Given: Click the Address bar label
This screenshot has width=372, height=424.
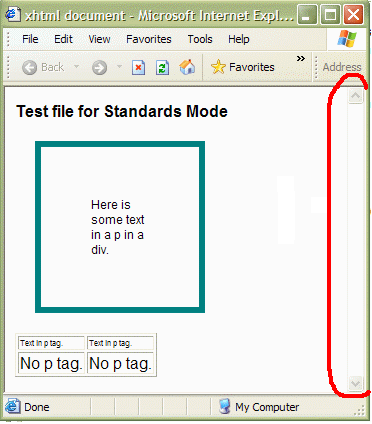Looking at the screenshot, I should [x=342, y=67].
